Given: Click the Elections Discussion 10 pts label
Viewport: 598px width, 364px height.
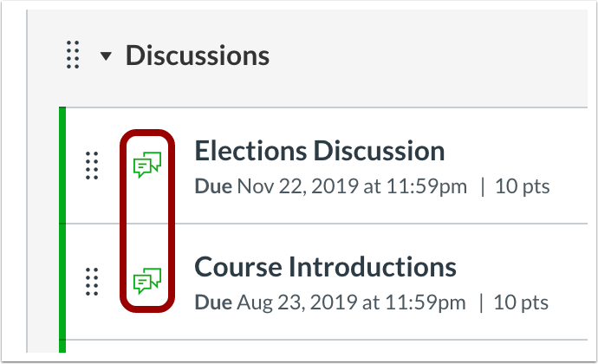Looking at the screenshot, I should point(522,187).
